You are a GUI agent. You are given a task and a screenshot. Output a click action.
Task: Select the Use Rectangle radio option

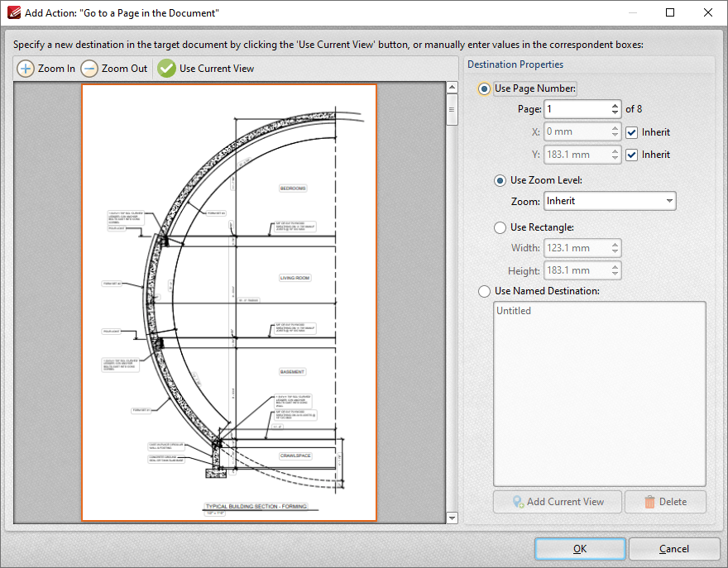click(500, 227)
